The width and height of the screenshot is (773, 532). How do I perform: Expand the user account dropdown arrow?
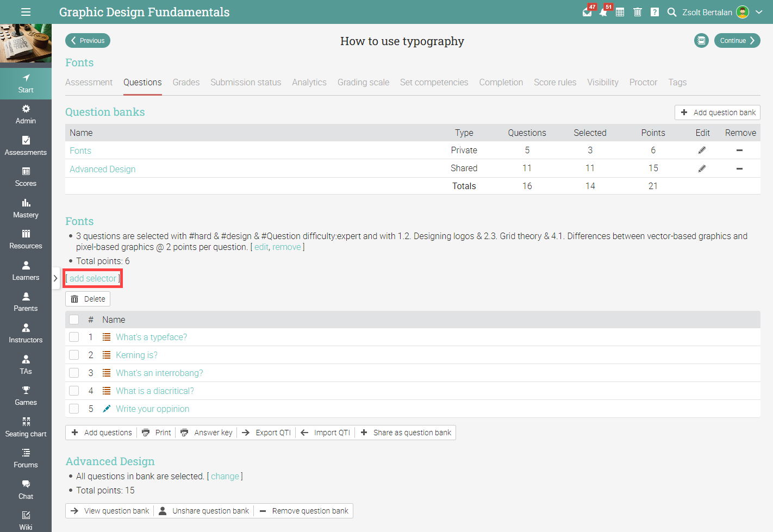point(759,12)
